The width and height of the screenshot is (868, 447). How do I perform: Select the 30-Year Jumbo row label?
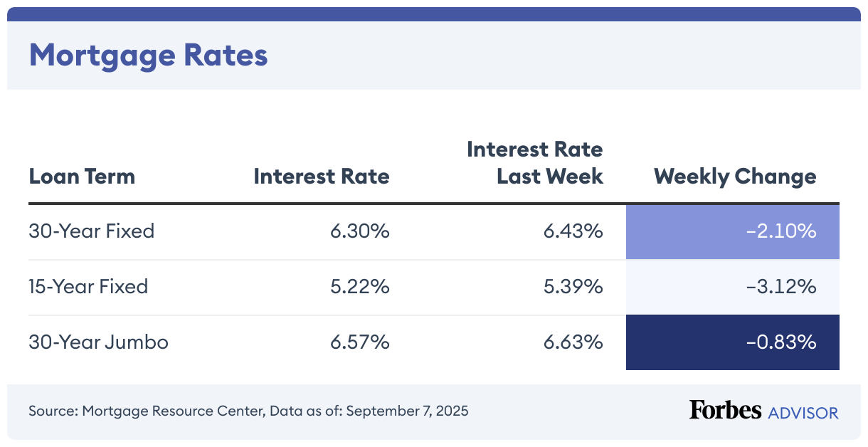(x=99, y=342)
